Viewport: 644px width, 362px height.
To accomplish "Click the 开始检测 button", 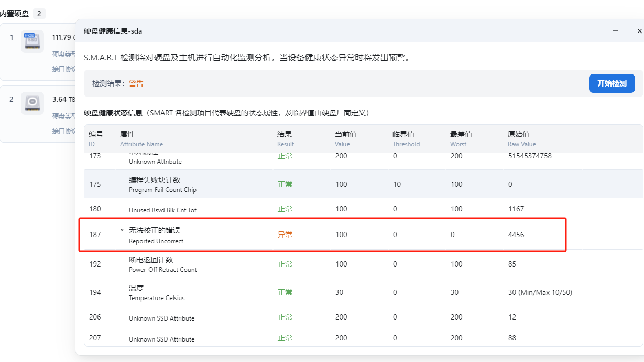I will coord(612,83).
